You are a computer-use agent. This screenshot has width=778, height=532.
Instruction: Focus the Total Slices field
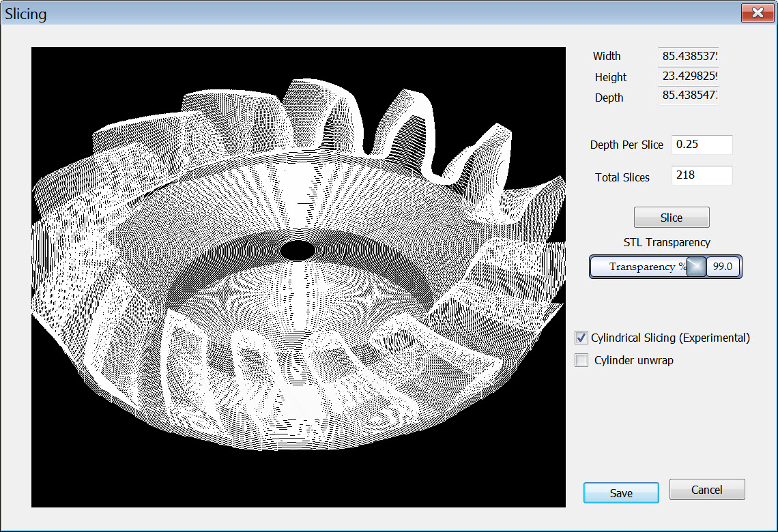point(702,175)
